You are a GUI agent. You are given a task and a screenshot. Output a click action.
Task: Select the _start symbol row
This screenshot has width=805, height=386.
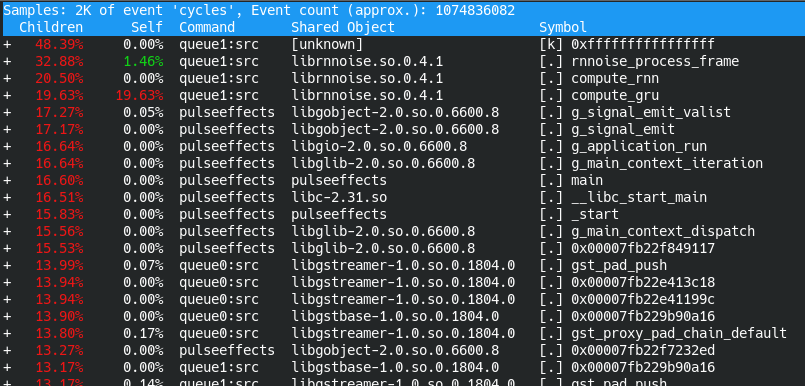tap(402, 214)
